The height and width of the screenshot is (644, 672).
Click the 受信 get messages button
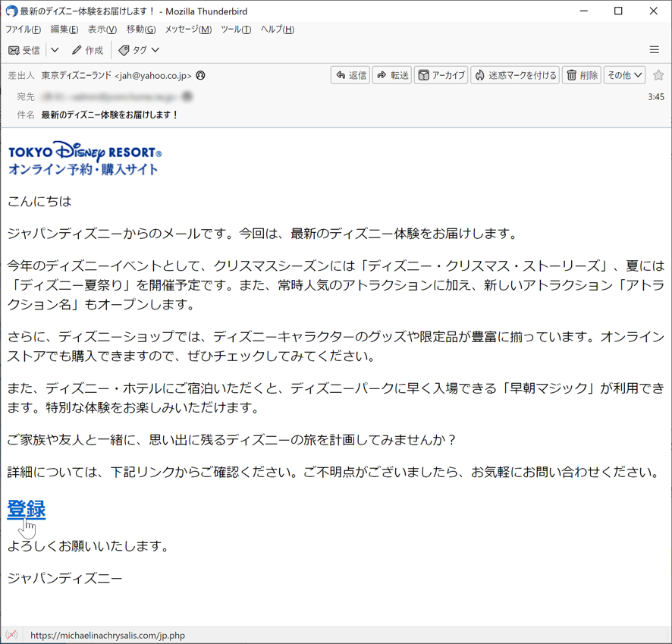pyautogui.click(x=24, y=50)
